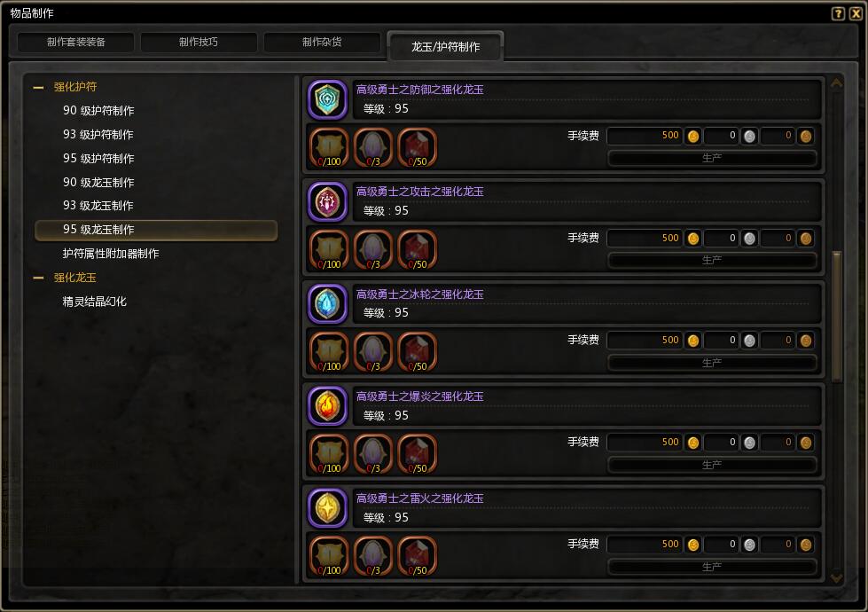
Task: Click 生产 button for 爆炎之强化龙玉
Action: tap(712, 465)
